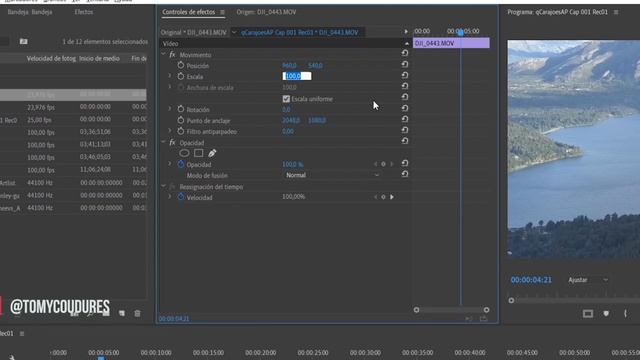Screen dimensions: 640x360
Task: Open Controles de efectos panel menu
Action: coord(222,12)
